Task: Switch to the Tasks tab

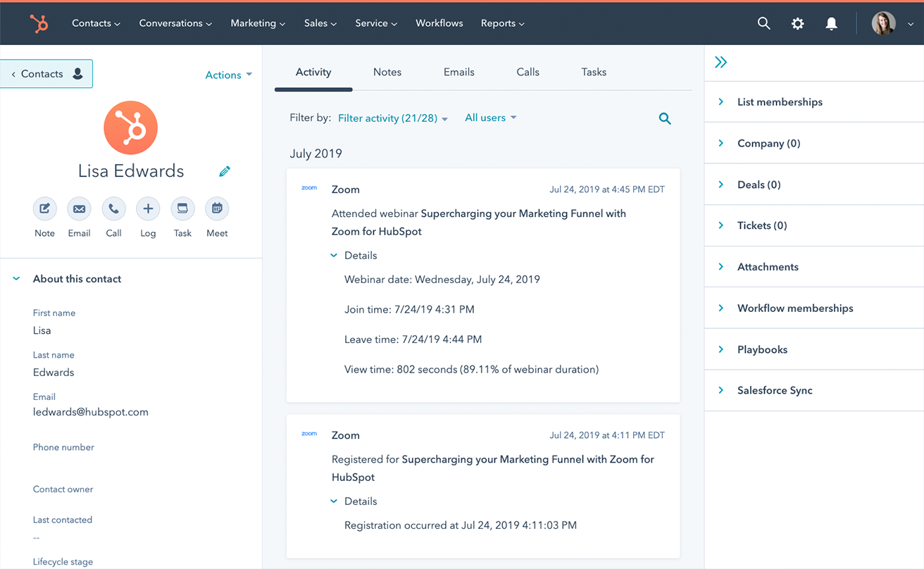Action: point(594,72)
